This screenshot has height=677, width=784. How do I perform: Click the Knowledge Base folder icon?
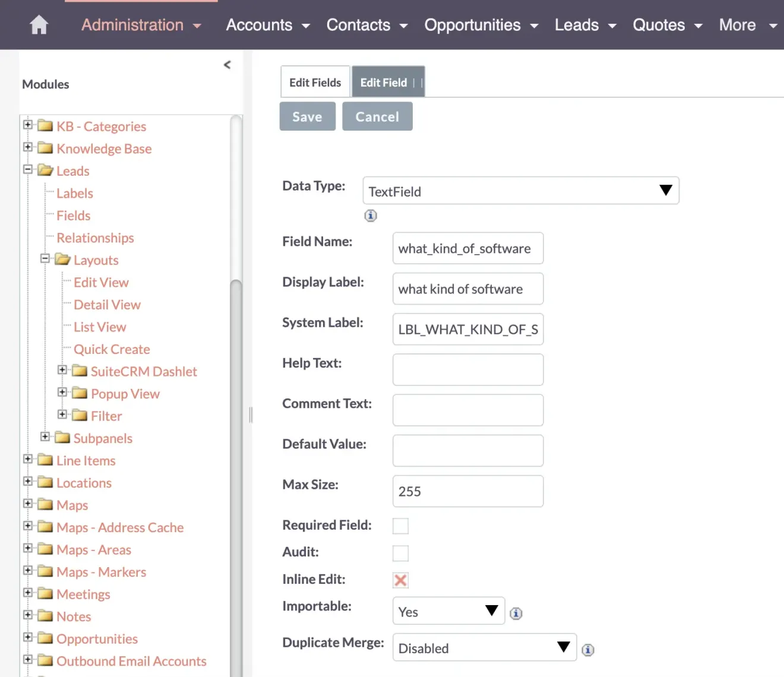pyautogui.click(x=46, y=148)
